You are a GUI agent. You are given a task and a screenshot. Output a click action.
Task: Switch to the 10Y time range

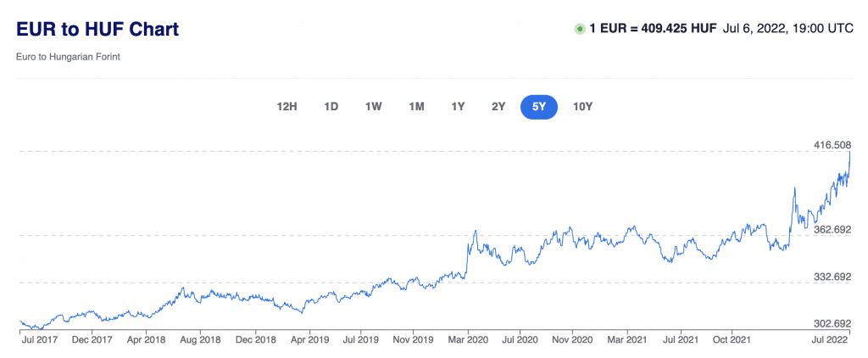tap(582, 106)
